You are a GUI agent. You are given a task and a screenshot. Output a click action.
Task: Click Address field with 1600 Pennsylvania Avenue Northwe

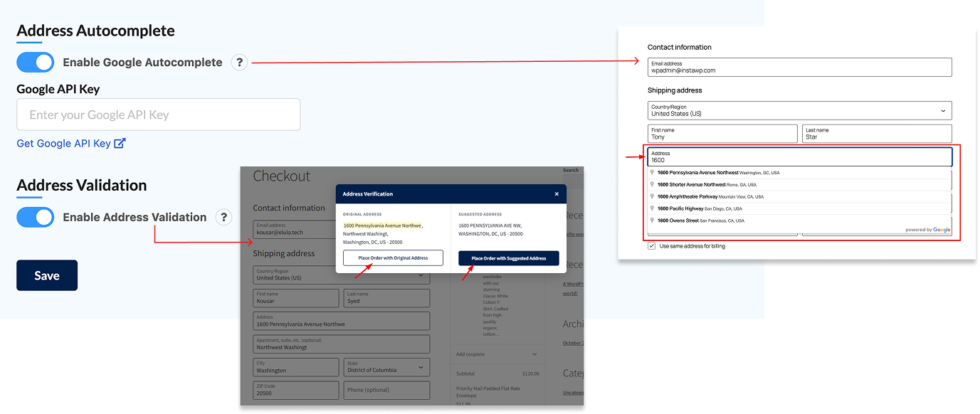click(x=342, y=321)
